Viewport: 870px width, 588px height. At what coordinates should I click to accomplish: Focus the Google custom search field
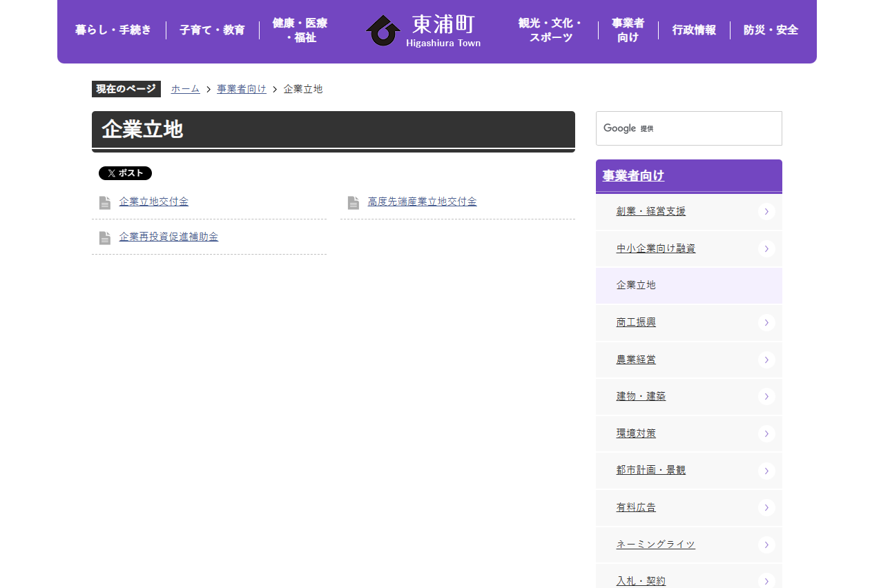coord(689,128)
